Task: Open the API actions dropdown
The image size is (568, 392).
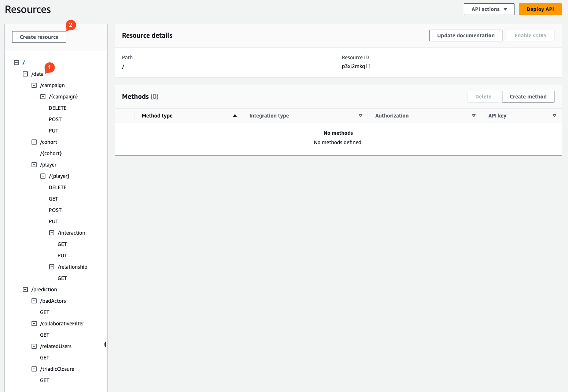Action: pyautogui.click(x=489, y=9)
